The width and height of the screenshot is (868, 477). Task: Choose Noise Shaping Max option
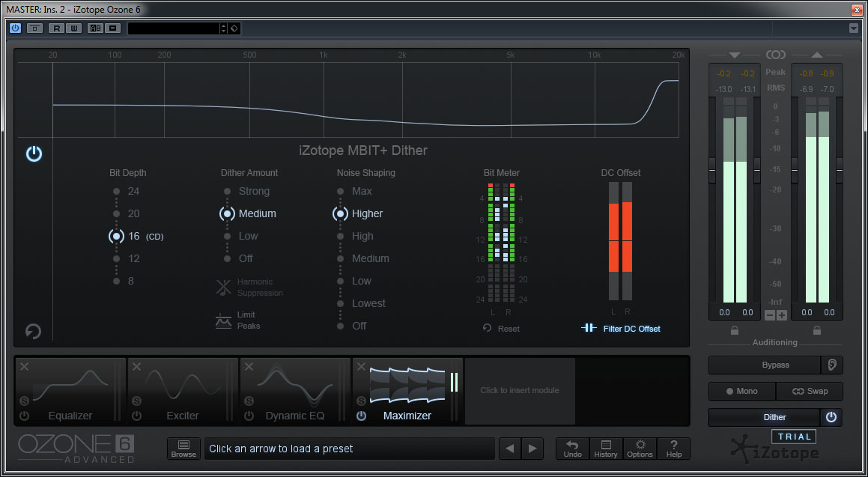click(340, 191)
